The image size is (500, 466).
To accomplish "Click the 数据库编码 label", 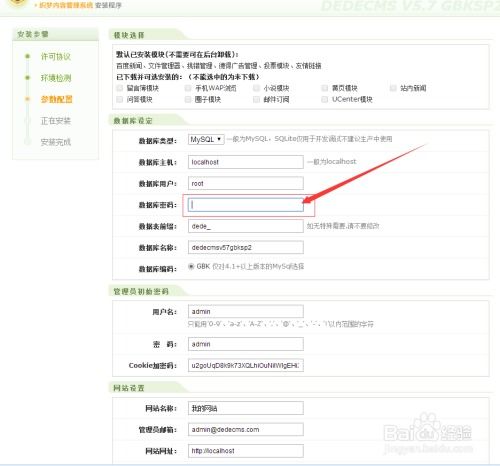I will click(158, 269).
